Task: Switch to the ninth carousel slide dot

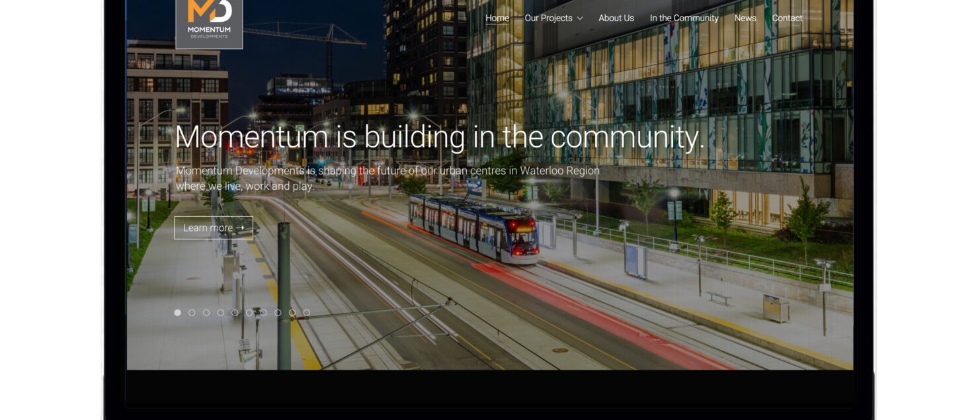Action: (x=292, y=313)
